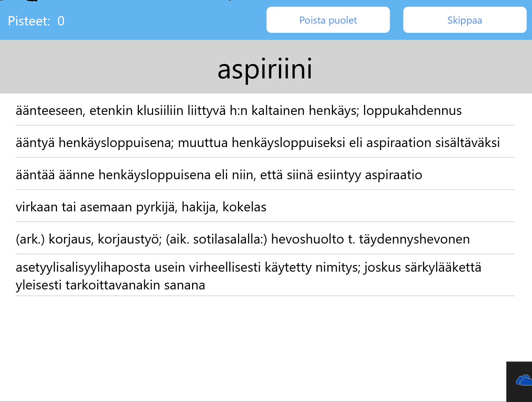Select the definition ending 'hakija, kokelas'
The width and height of the screenshot is (532, 402).
tap(141, 207)
